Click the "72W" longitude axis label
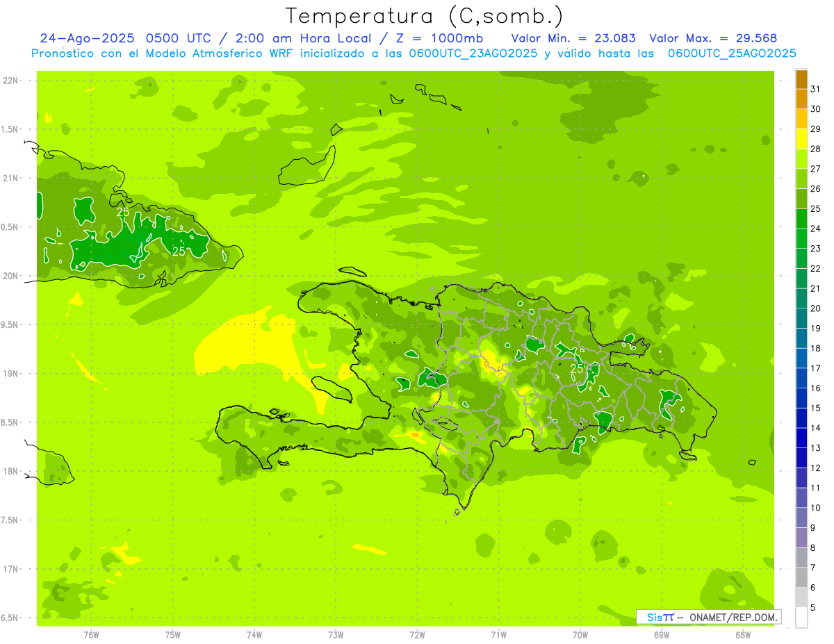This screenshot has width=834, height=644. (x=417, y=635)
